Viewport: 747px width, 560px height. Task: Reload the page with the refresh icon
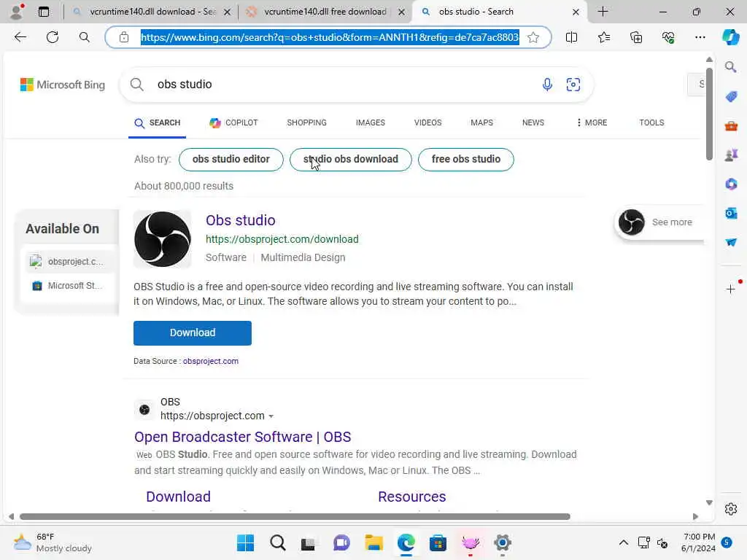click(x=53, y=37)
